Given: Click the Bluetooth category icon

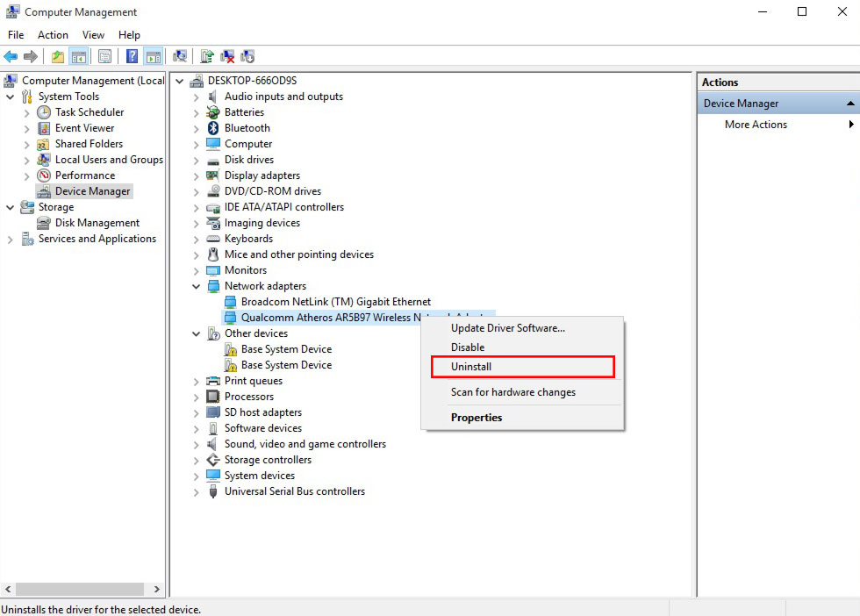Looking at the screenshot, I should click(x=213, y=128).
